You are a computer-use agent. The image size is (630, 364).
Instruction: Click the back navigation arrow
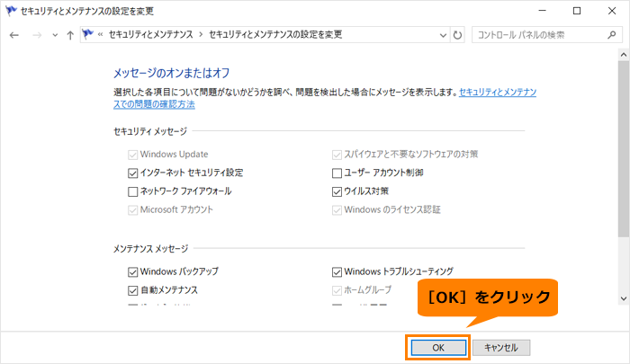point(14,35)
